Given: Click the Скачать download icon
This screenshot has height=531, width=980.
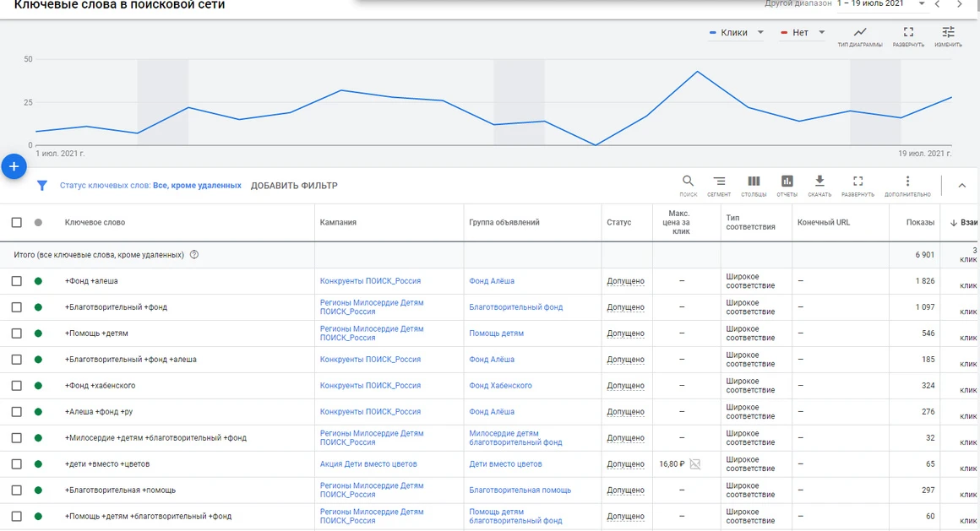Looking at the screenshot, I should [x=819, y=182].
